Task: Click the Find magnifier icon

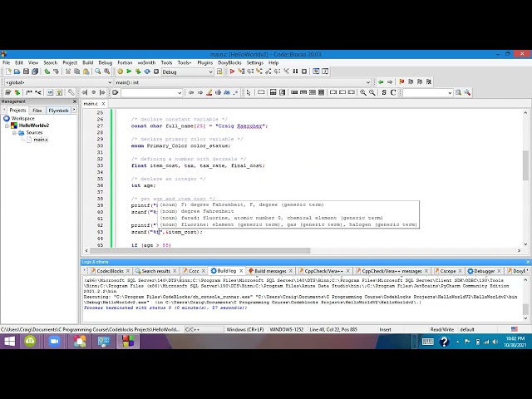Action: (x=98, y=71)
